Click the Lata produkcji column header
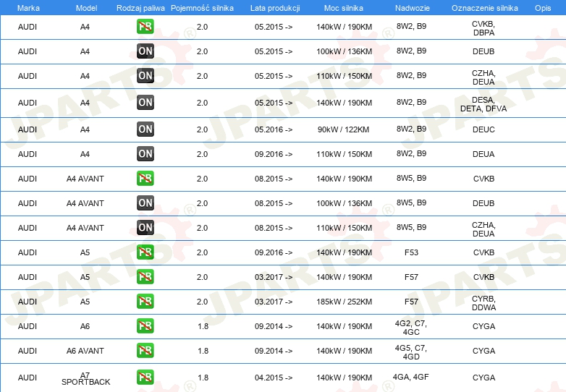This screenshot has height=392, width=566. pos(275,8)
